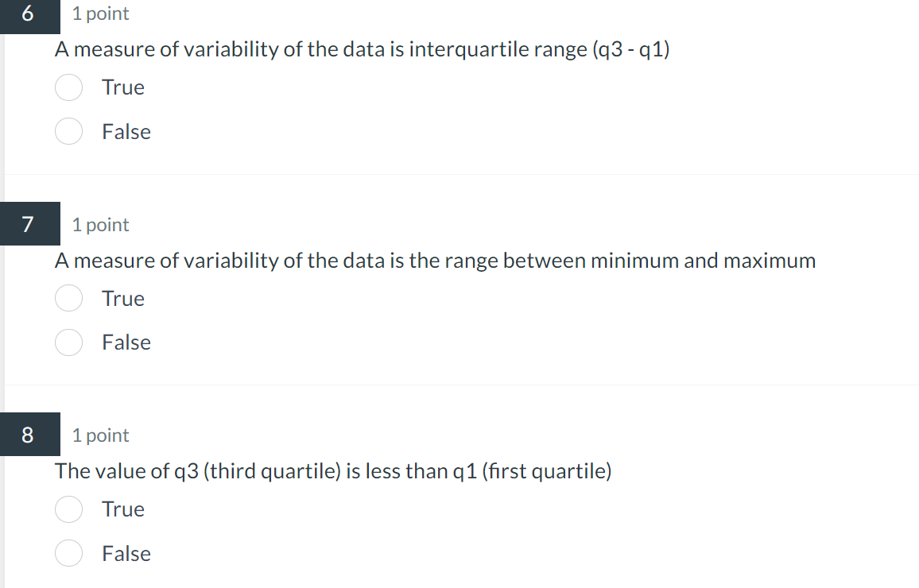Click the q3 less than q1 question text
The image size is (919, 588).
tap(332, 470)
